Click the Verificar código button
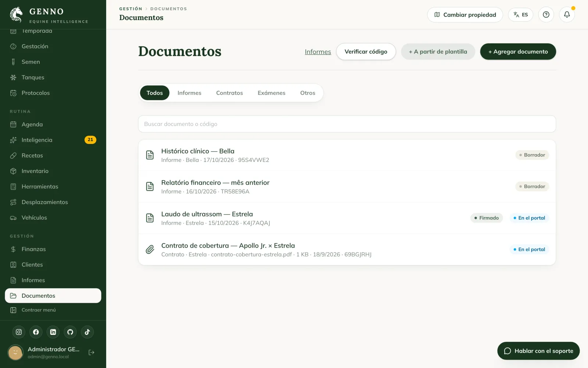The image size is (588, 368). pos(366,52)
